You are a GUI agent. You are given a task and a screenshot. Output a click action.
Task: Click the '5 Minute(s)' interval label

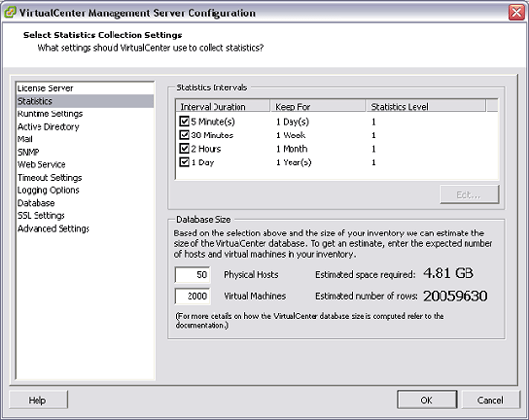(213, 122)
